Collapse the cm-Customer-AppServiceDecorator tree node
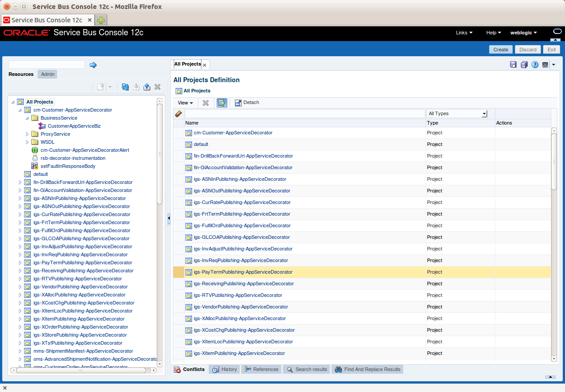Image resolution: width=565 pixels, height=392 pixels. coord(20,110)
